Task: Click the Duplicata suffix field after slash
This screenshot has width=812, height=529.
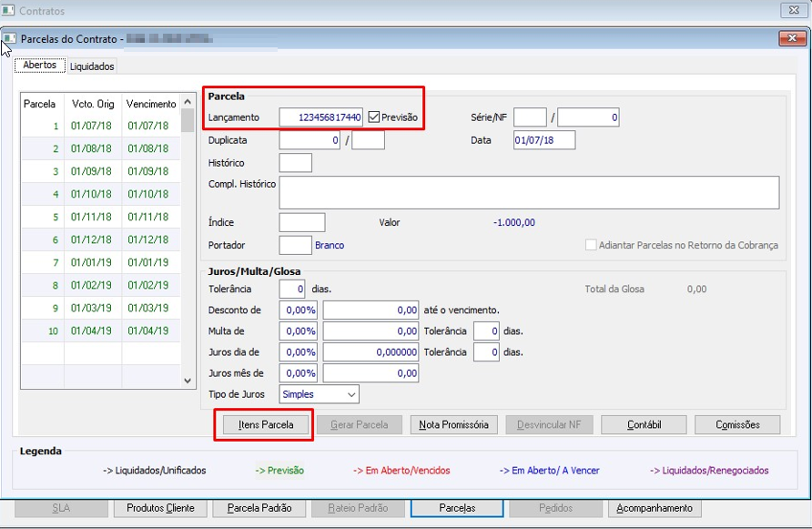Action: [x=368, y=140]
